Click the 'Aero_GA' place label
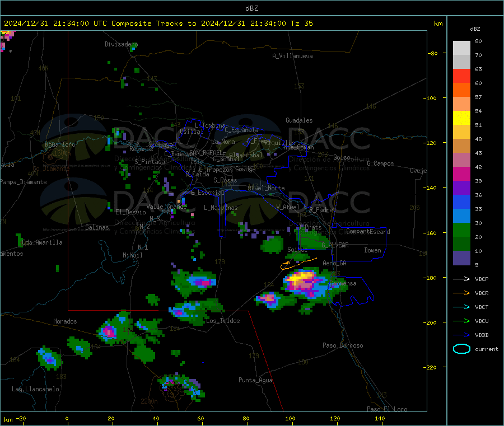This screenshot has width=504, height=426. [x=334, y=263]
